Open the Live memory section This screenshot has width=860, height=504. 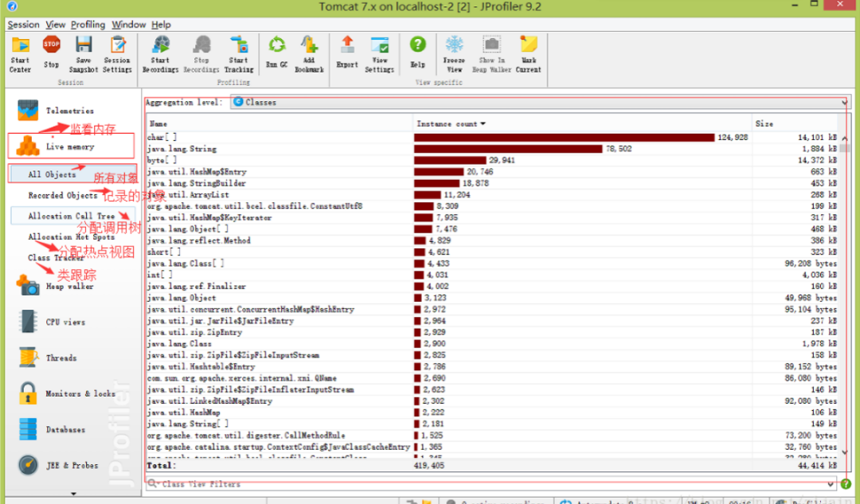tap(71, 147)
